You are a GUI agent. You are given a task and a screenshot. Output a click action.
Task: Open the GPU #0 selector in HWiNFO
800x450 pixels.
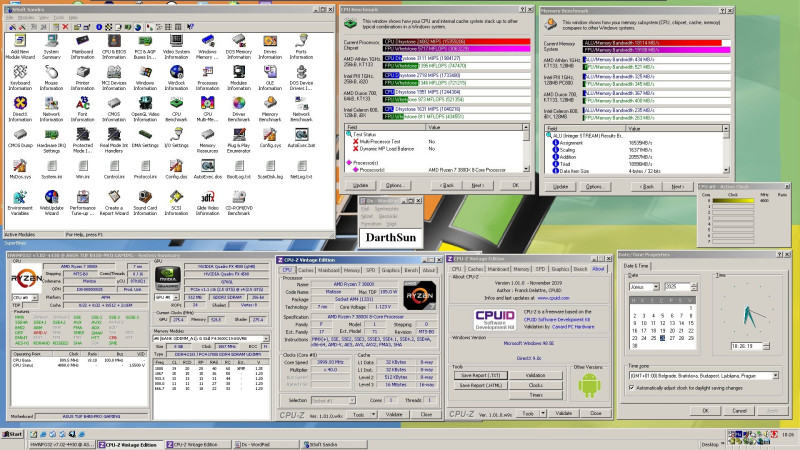click(167, 297)
